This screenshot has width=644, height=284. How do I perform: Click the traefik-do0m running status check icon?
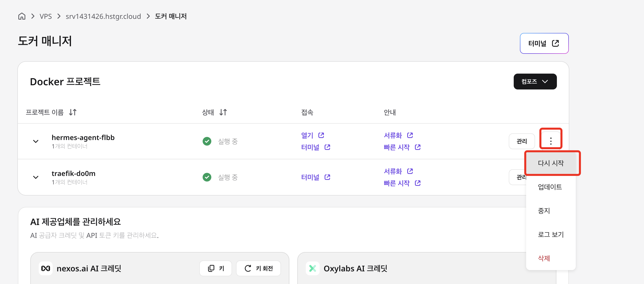[207, 177]
